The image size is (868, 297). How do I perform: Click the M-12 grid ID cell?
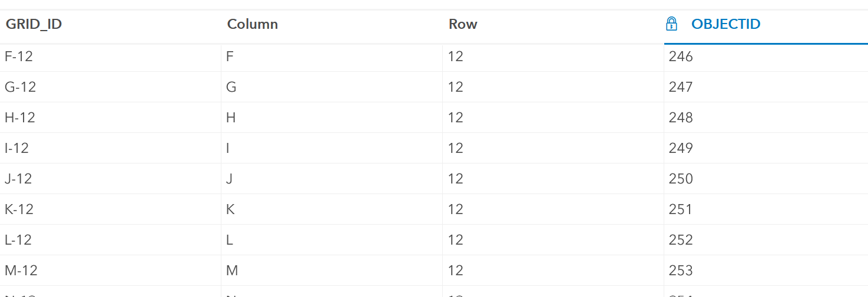pos(21,271)
